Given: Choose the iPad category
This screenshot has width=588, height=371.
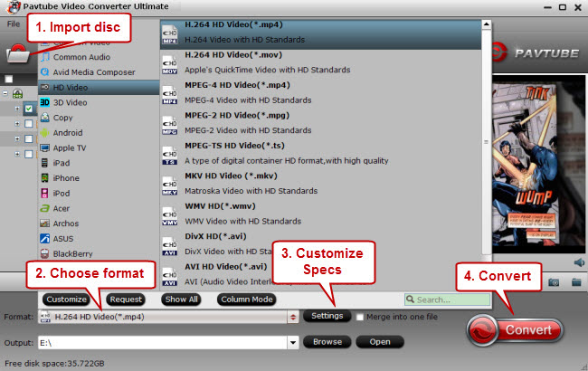Looking at the screenshot, I should pos(99,163).
